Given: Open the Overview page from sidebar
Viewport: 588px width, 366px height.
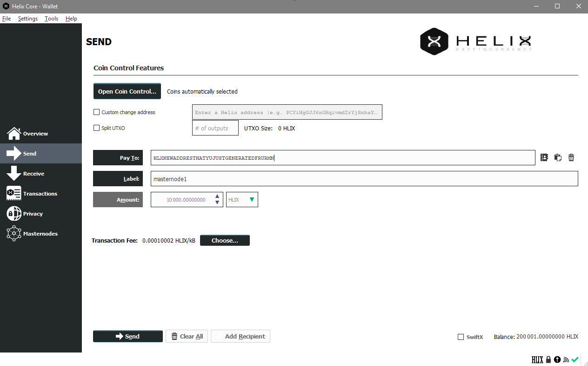Looking at the screenshot, I should pyautogui.click(x=41, y=134).
